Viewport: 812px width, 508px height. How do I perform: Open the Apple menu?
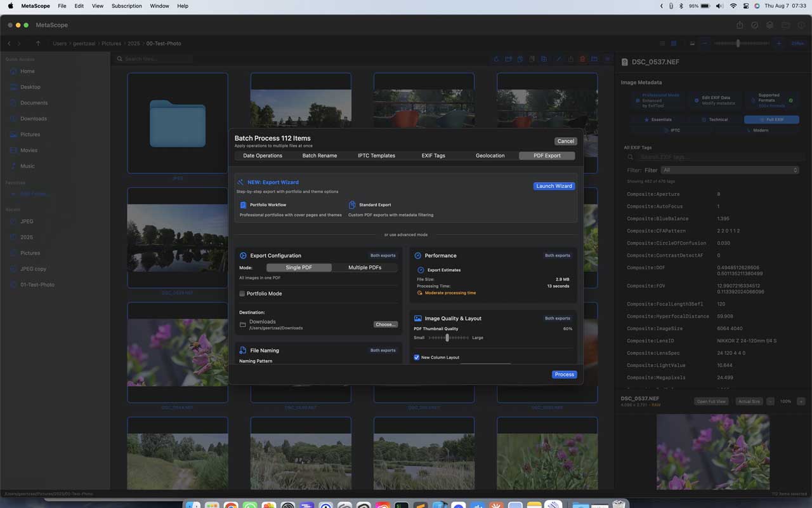10,6
